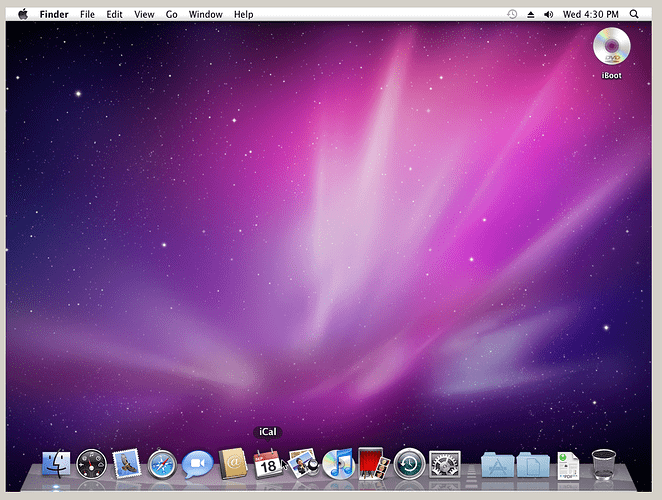Open the Edit menu

click(114, 14)
